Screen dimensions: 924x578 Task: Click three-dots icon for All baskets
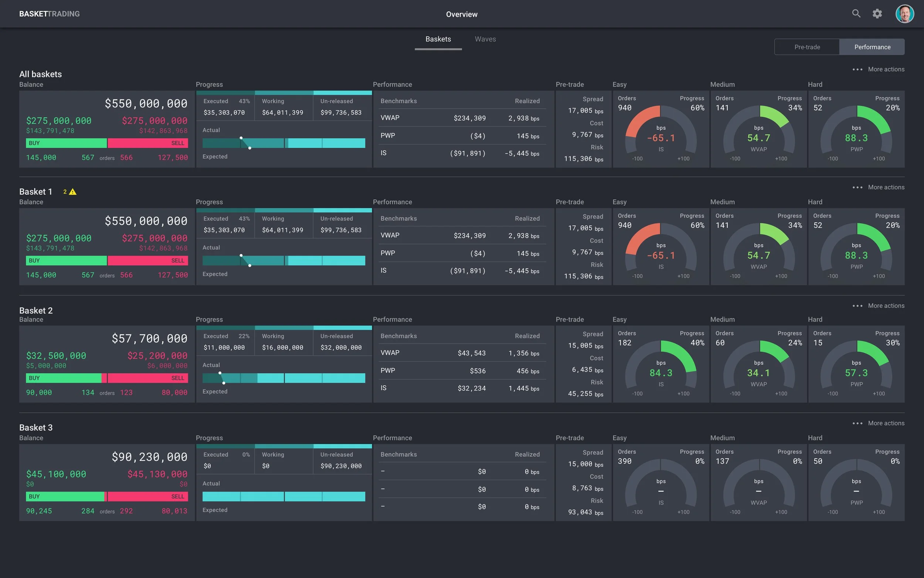point(857,70)
